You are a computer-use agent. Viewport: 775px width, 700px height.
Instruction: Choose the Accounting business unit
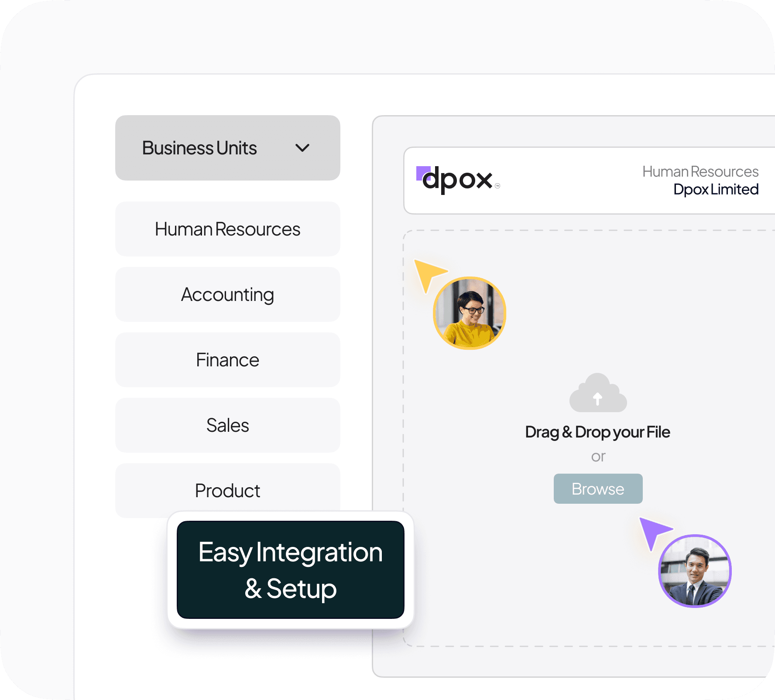(227, 294)
